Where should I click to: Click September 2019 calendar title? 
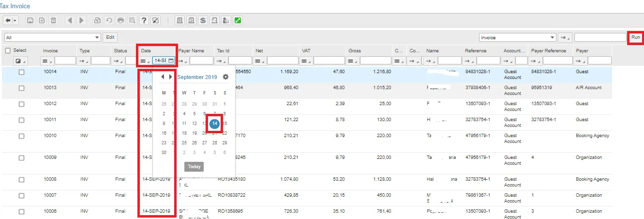tap(197, 77)
